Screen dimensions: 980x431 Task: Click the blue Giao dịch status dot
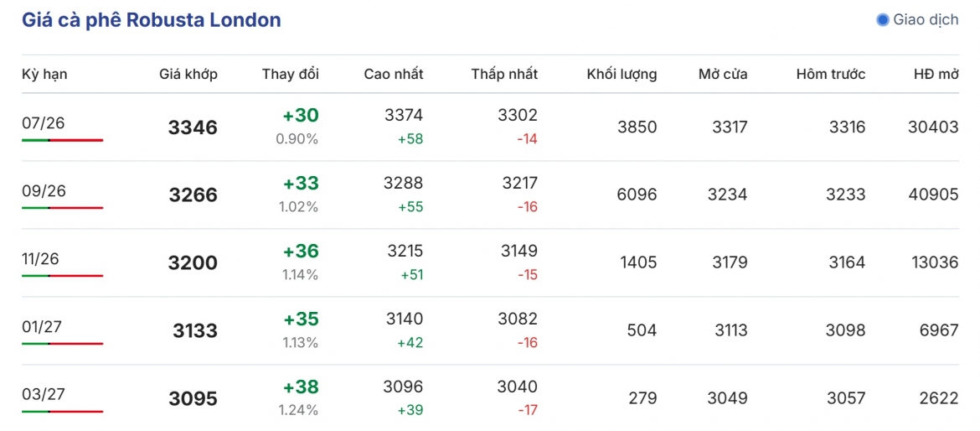pyautogui.click(x=883, y=20)
